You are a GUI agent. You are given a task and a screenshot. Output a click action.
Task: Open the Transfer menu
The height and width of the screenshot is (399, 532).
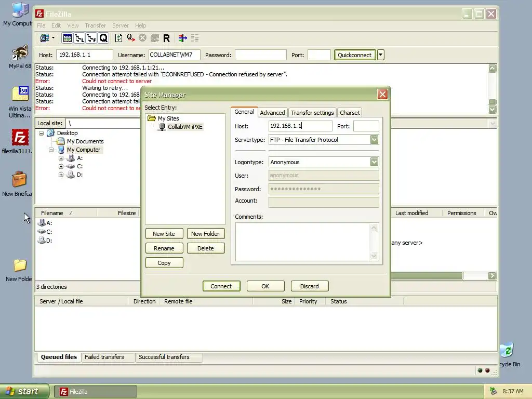[x=96, y=25]
